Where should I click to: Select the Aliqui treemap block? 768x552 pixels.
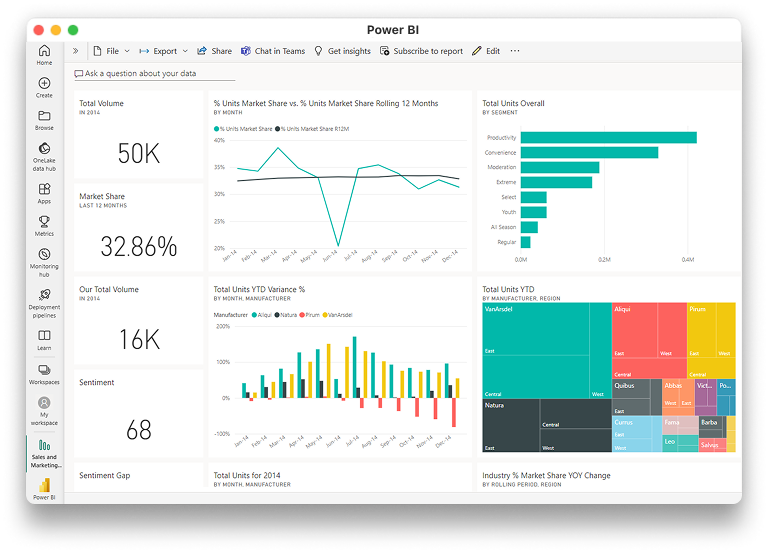(x=649, y=340)
